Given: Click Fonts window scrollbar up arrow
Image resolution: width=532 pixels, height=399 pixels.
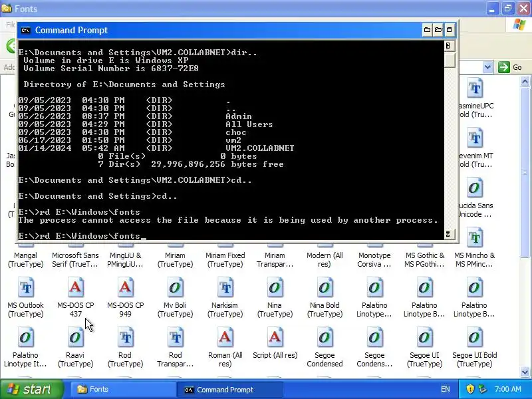Looking at the screenshot, I should point(525,81).
